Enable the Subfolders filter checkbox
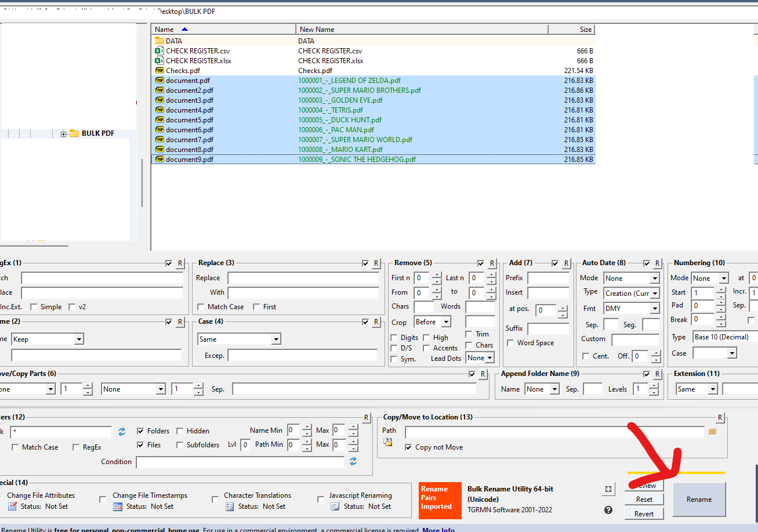This screenshot has width=758, height=532. point(180,444)
